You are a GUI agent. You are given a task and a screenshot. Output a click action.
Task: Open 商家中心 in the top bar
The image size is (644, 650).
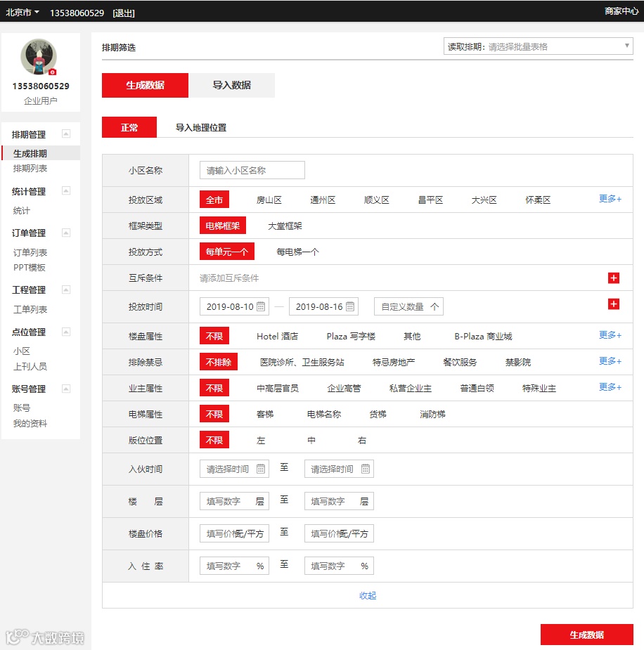[622, 11]
